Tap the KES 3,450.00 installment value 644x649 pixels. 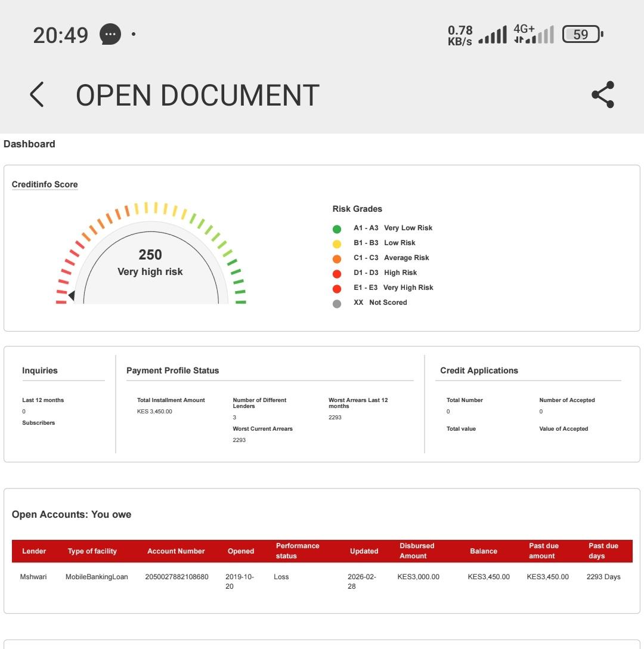[x=154, y=412]
